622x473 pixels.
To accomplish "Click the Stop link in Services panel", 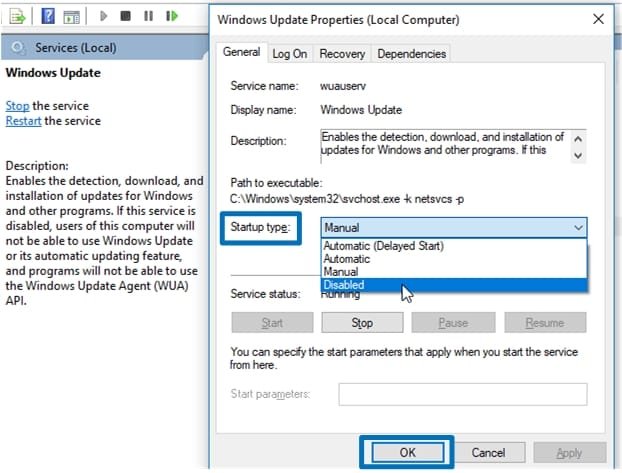I will [17, 106].
